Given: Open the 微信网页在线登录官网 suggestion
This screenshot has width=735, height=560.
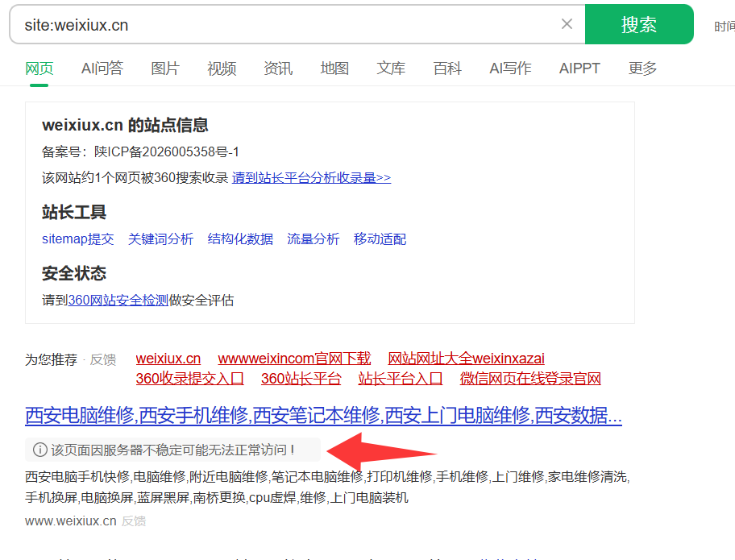Looking at the screenshot, I should (530, 378).
